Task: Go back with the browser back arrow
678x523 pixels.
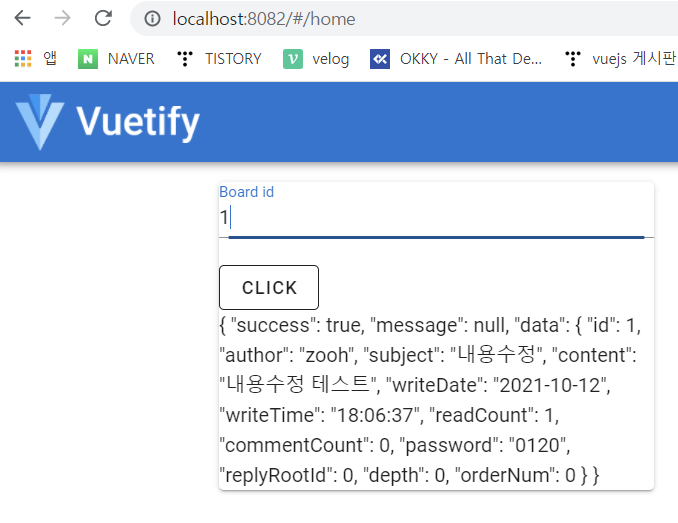Action: tap(22, 18)
